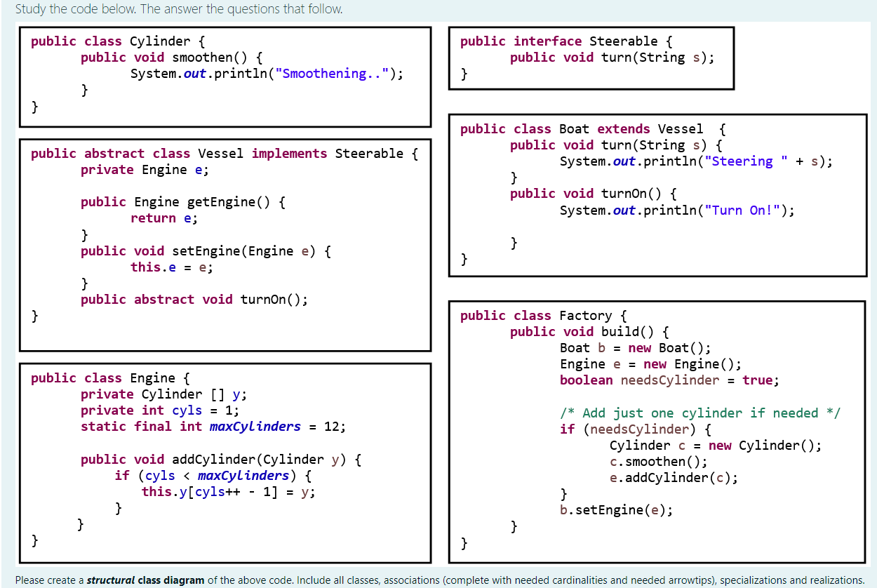
Task: Click the addCylinder method in Engine
Action: 203,459
